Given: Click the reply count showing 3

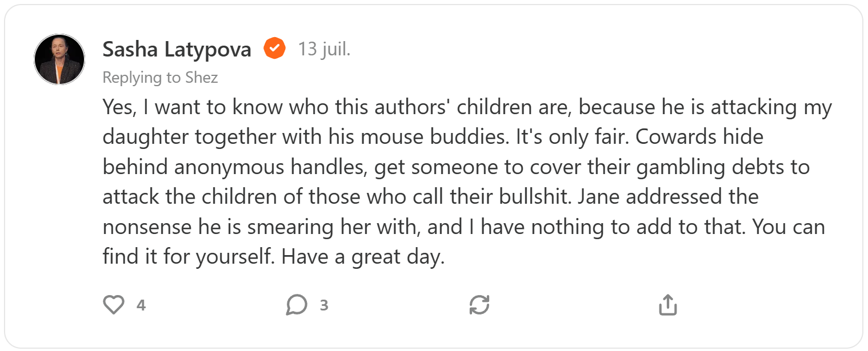Looking at the screenshot, I should (324, 305).
